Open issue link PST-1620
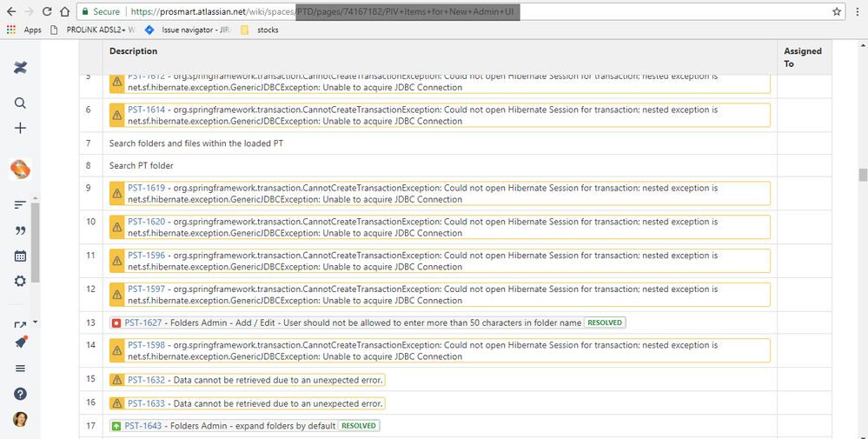 pyautogui.click(x=146, y=222)
